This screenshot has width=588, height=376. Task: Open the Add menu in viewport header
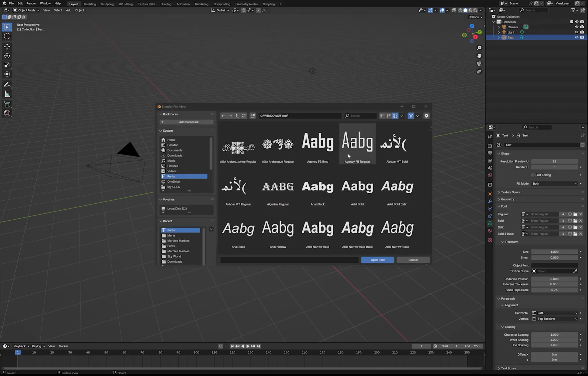69,10
